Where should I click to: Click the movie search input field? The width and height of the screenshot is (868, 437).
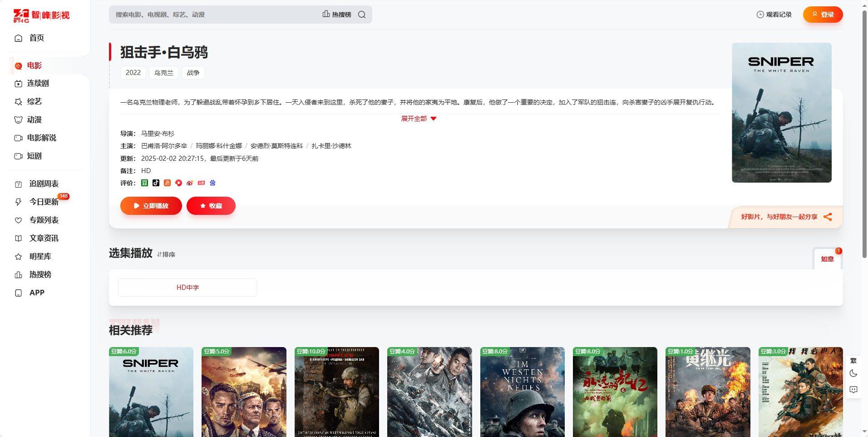coord(204,14)
